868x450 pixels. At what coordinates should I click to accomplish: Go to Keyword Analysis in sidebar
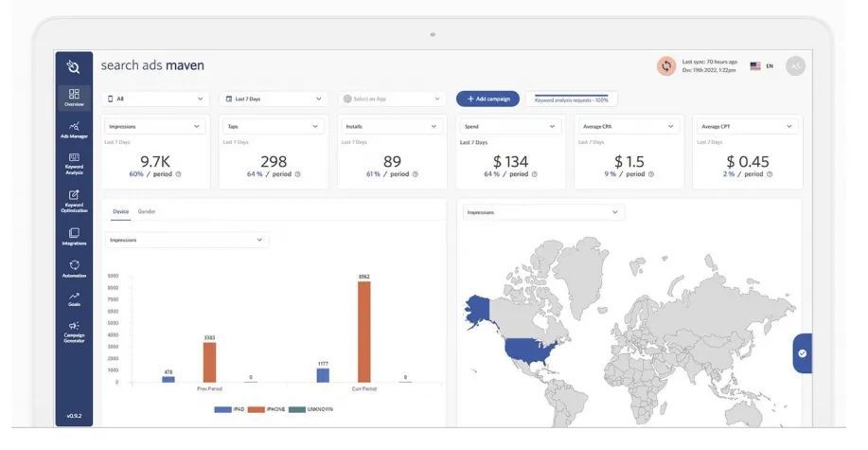pos(74,163)
